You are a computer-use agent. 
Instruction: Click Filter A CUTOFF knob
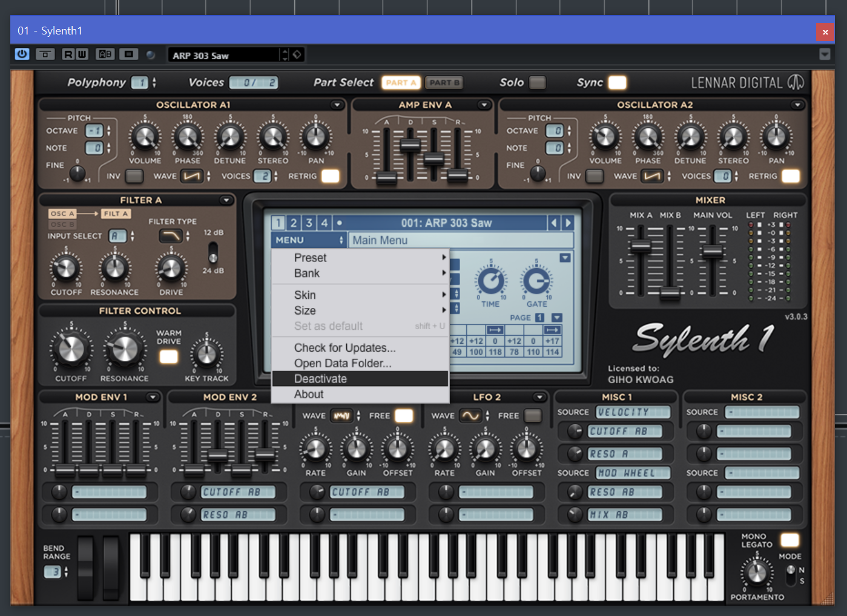tap(65, 268)
